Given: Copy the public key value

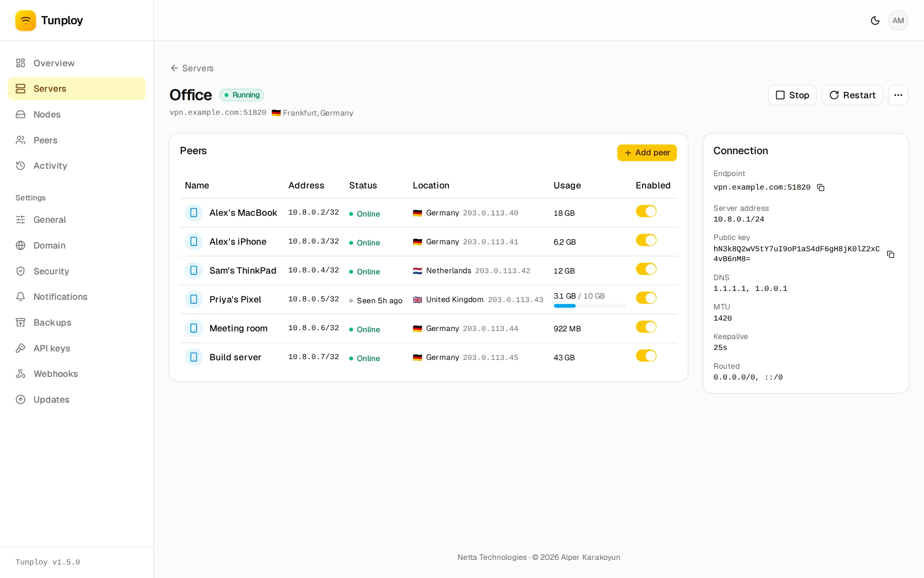Looking at the screenshot, I should tap(891, 254).
